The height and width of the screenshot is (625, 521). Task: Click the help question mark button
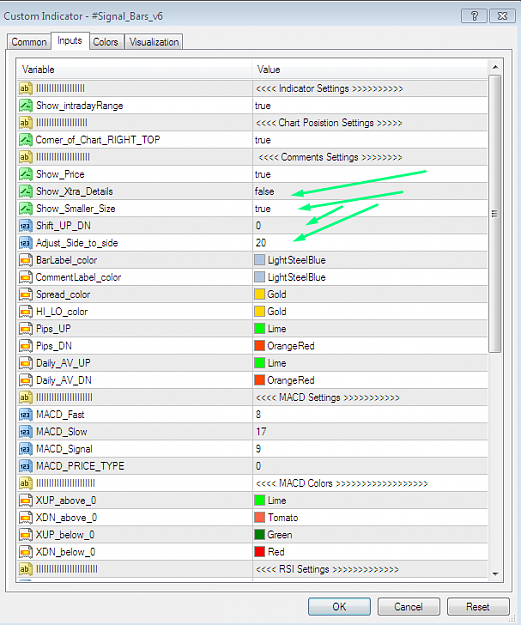tap(474, 16)
